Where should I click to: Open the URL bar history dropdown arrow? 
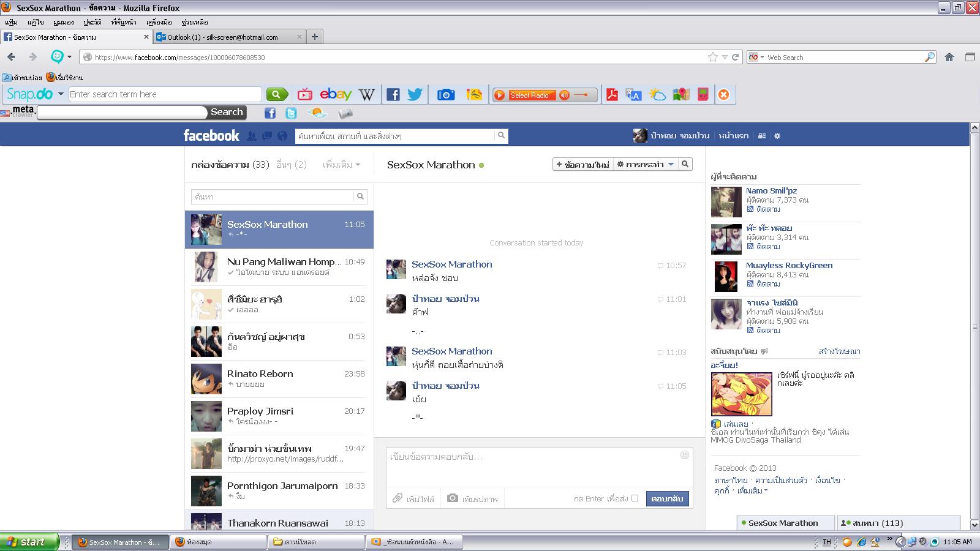725,57
